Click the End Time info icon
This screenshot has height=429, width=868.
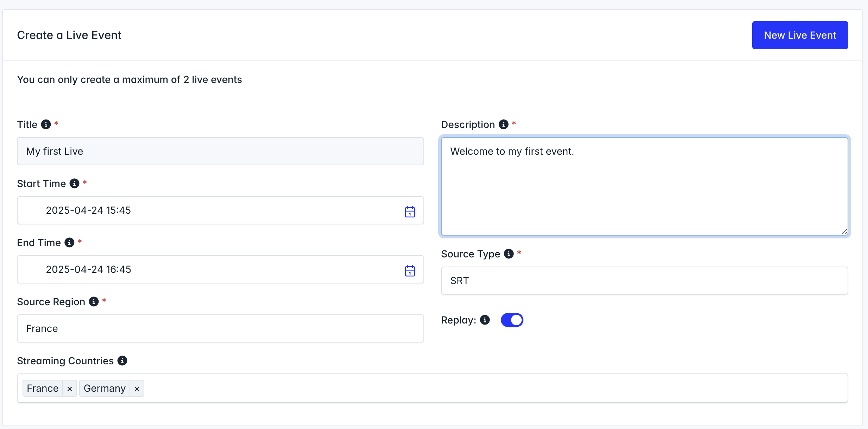click(x=69, y=243)
